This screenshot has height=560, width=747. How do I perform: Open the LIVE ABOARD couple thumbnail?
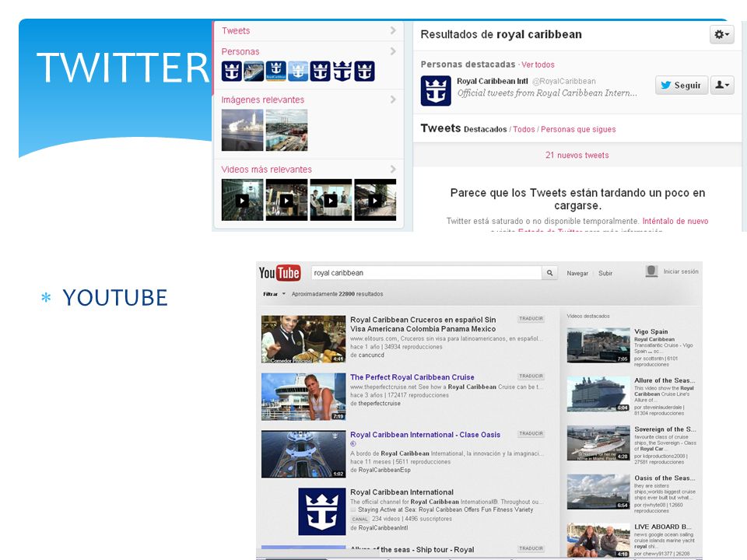598,540
